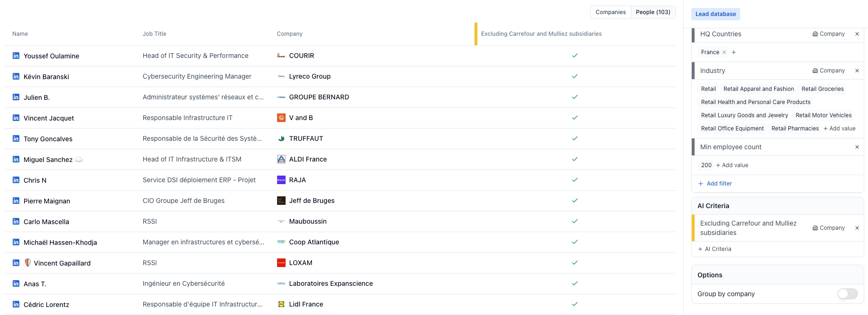Toggle Group by company switch
This screenshot has height=315, width=868.
(848, 294)
